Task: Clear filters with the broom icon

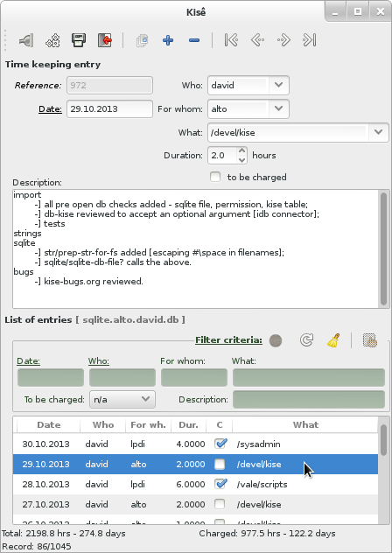Action: (x=333, y=340)
